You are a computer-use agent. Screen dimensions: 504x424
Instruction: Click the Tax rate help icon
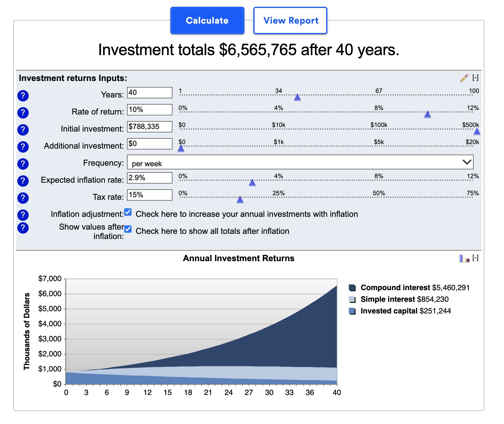pyautogui.click(x=23, y=198)
